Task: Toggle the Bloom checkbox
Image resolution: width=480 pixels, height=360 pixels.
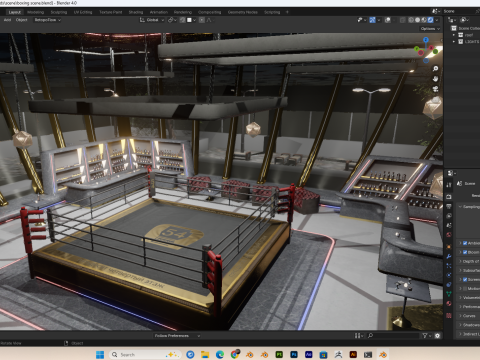Action: [465, 252]
